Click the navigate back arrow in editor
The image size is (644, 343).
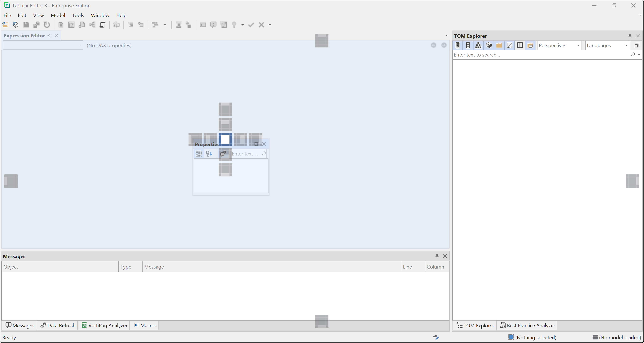(433, 45)
